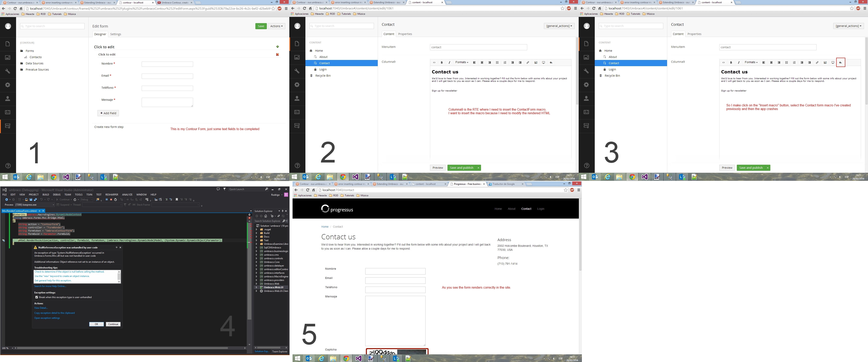Click the green plus icon in form designer
The height and width of the screenshot is (362, 868).
point(277,47)
